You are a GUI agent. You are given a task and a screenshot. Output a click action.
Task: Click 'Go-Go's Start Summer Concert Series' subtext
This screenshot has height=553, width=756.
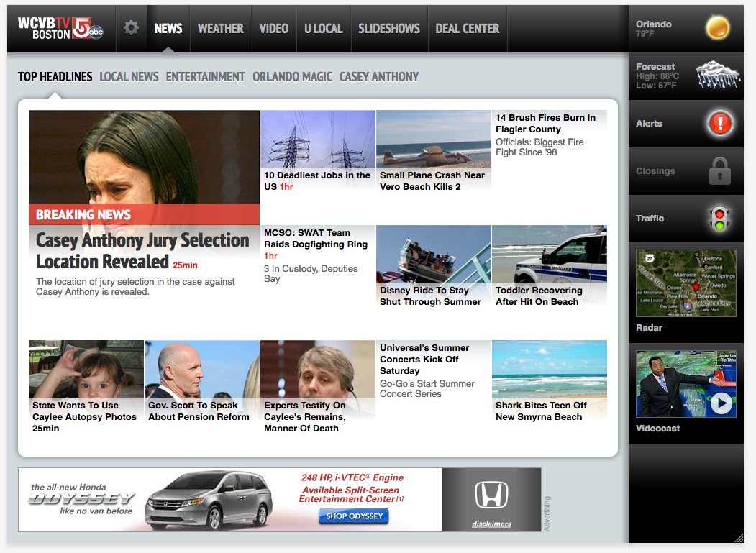tap(427, 388)
